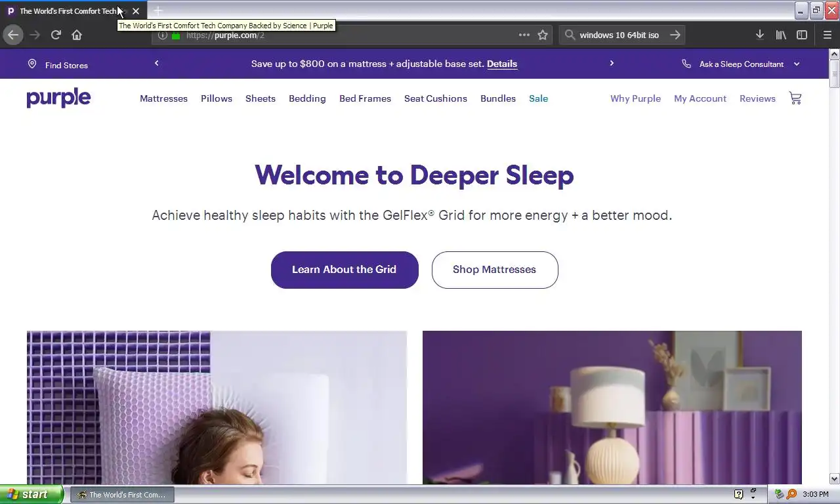840x504 pixels.
Task: Open the purple nightstand lamp image
Action: [612, 408]
